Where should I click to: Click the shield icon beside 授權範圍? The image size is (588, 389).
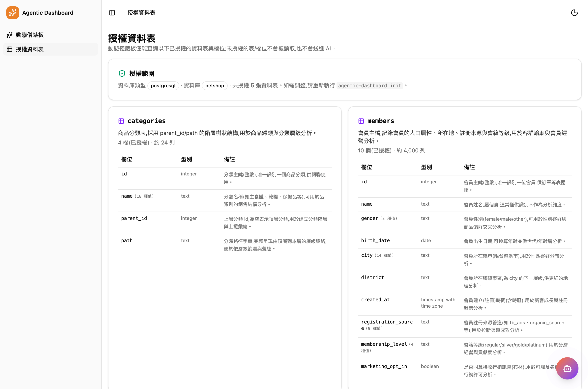[x=122, y=73]
